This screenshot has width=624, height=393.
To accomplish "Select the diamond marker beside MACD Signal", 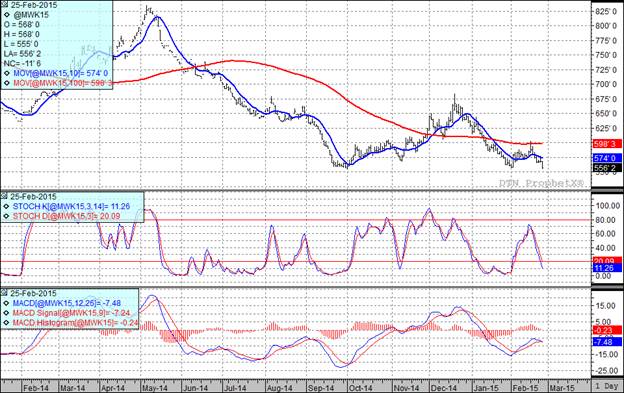I will tap(7, 313).
